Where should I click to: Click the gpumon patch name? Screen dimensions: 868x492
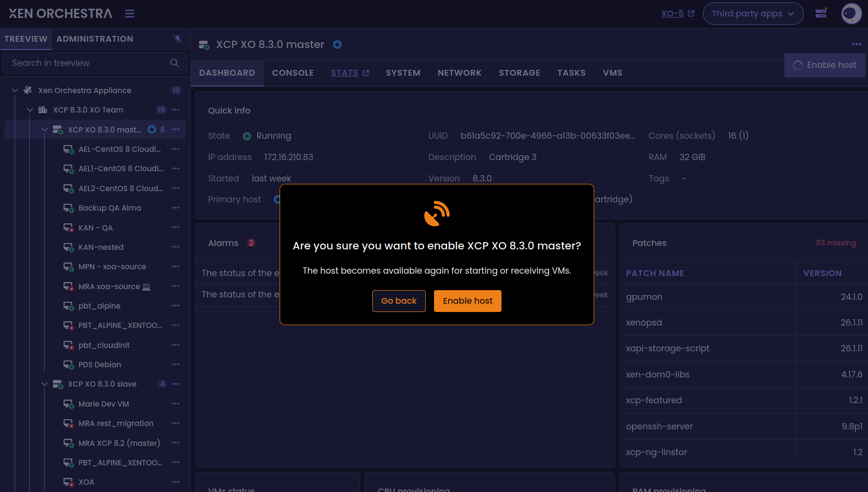coord(644,297)
